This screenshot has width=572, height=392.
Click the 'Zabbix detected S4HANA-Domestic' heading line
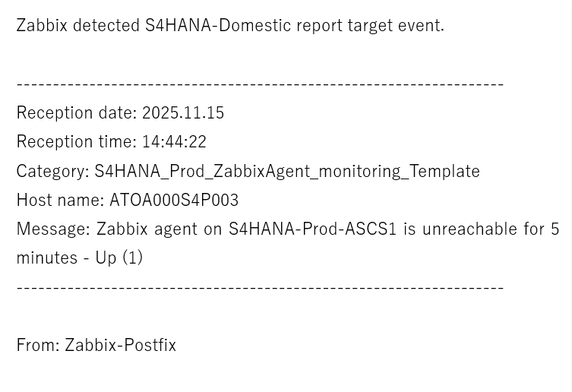click(x=230, y=25)
